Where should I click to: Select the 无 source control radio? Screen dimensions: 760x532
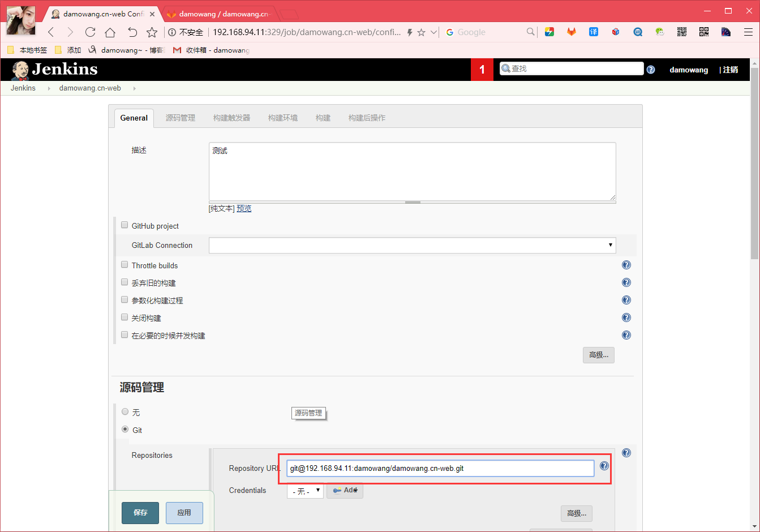tap(125, 411)
